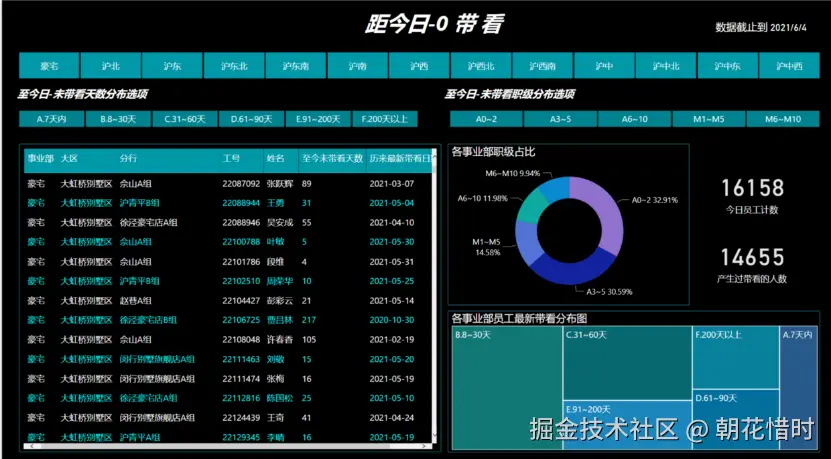Select the A.7天内 treemap tile
The image size is (831, 459).
(x=799, y=388)
